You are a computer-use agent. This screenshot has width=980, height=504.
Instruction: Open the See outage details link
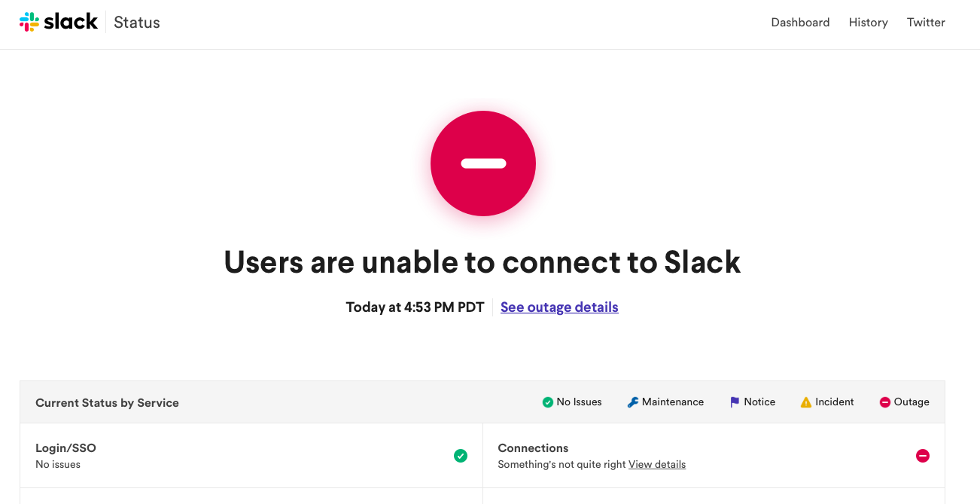pyautogui.click(x=559, y=307)
